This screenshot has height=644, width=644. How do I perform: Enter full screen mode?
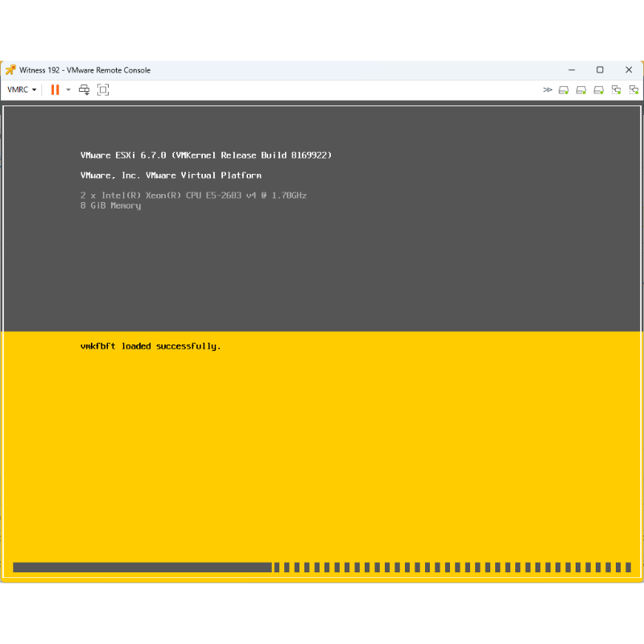point(103,89)
